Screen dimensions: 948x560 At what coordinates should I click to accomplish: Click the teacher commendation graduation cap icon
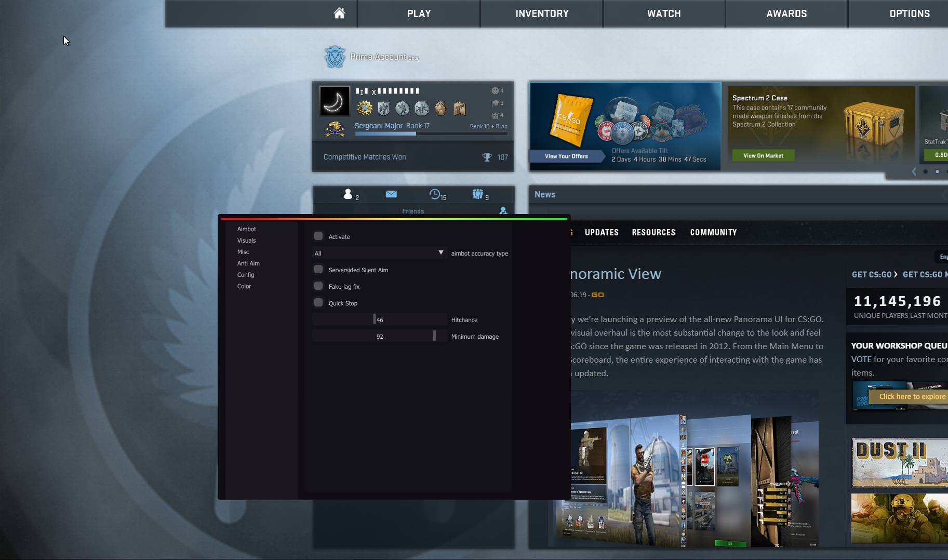pos(495,103)
